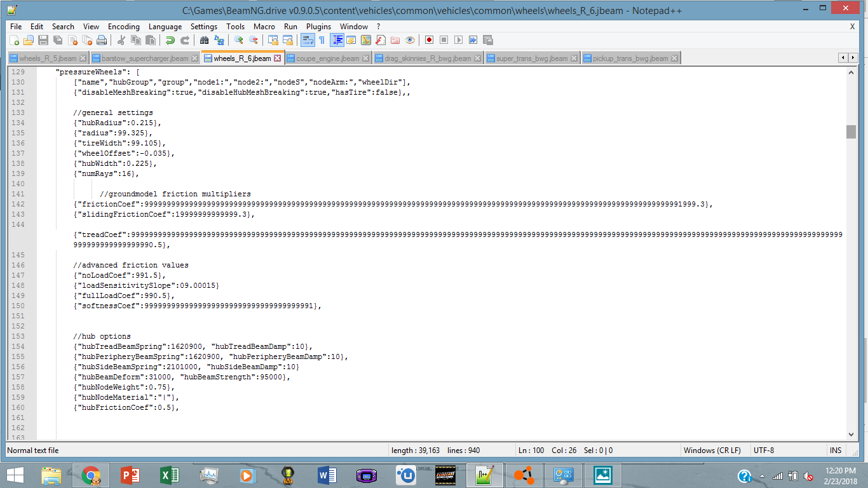The width and height of the screenshot is (868, 488).
Task: Play back the recorded macro
Action: click(x=459, y=40)
